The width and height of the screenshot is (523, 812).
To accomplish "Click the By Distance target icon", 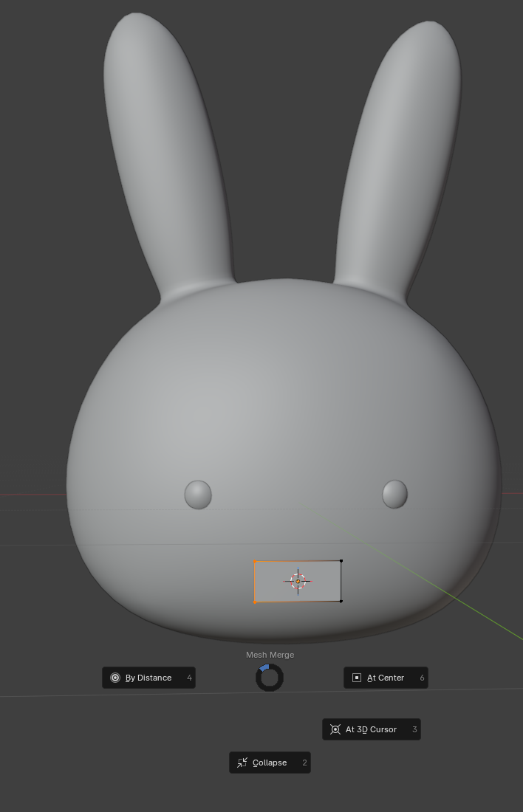I will pos(115,678).
